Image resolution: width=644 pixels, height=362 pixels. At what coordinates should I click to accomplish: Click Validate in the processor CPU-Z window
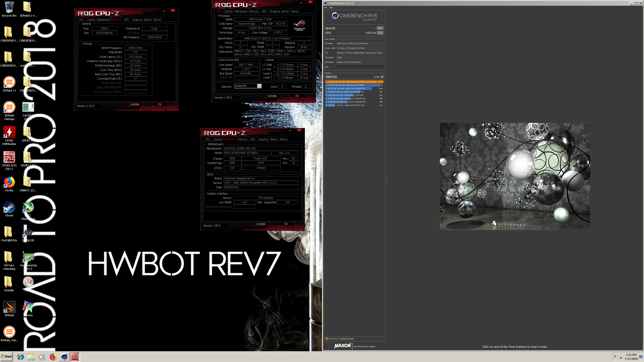pyautogui.click(x=272, y=96)
